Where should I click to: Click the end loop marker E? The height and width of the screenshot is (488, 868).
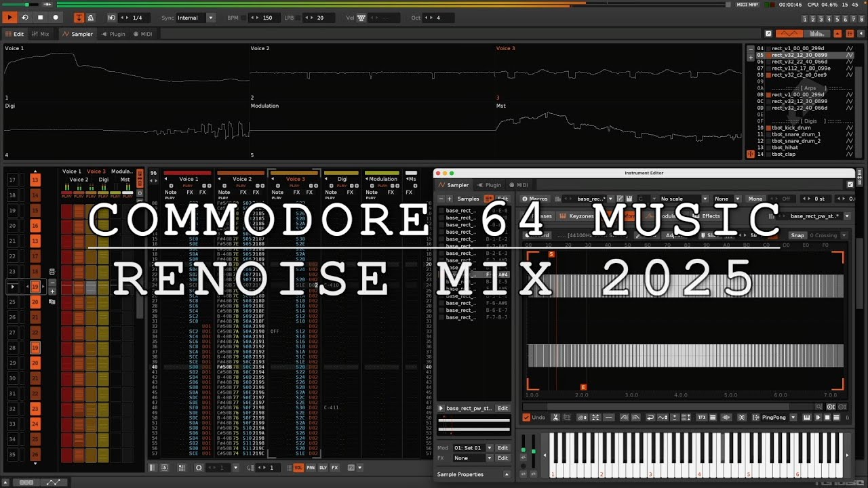tap(583, 387)
